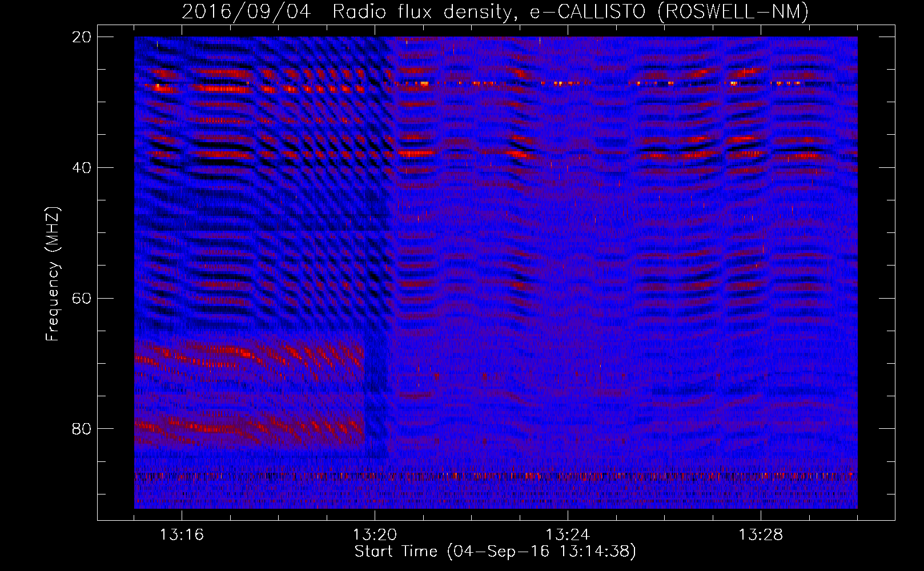Select the '13:28' time tick label

point(761,535)
